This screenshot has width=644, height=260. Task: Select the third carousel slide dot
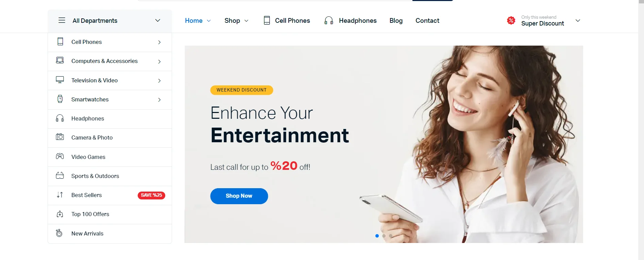[390, 236]
